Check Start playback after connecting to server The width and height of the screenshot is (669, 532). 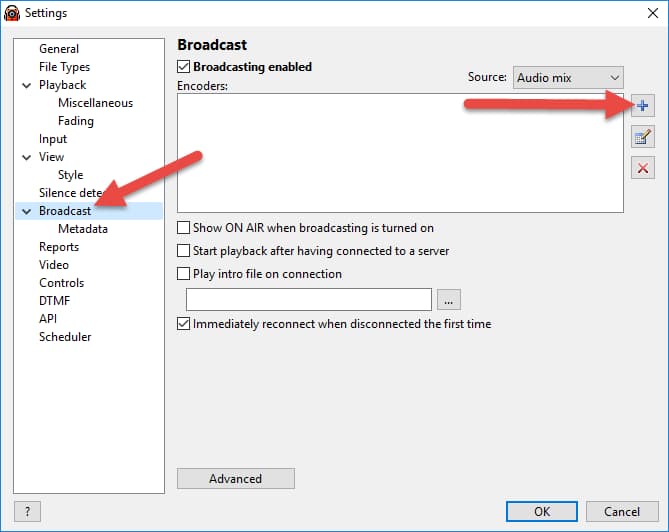pyautogui.click(x=183, y=251)
